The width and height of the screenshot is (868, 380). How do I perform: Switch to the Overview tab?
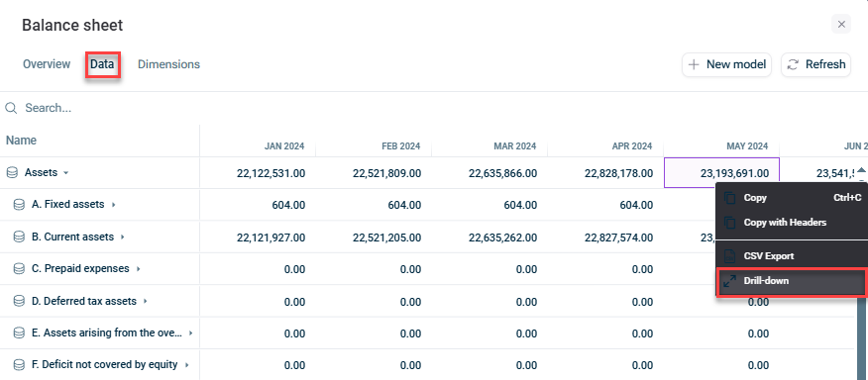tap(47, 64)
